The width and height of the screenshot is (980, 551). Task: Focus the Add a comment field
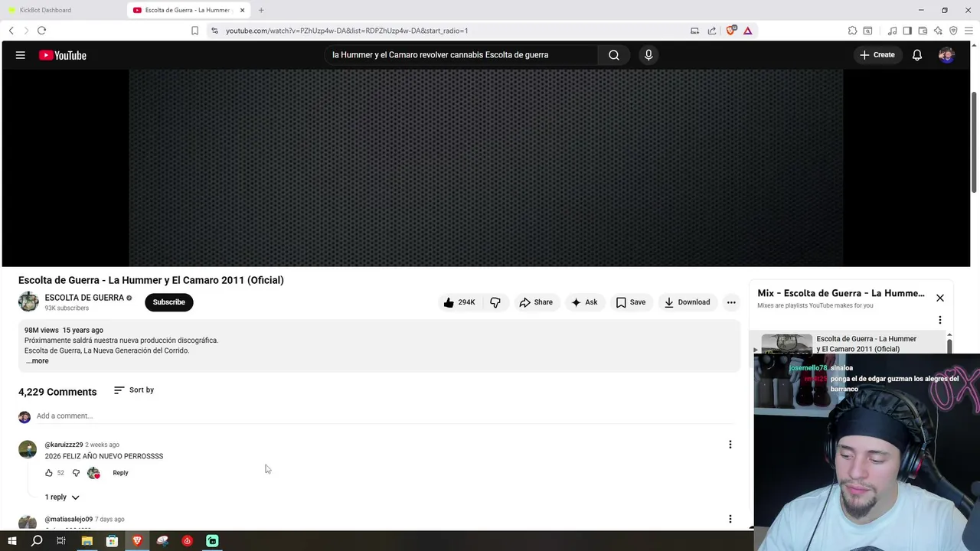click(385, 416)
